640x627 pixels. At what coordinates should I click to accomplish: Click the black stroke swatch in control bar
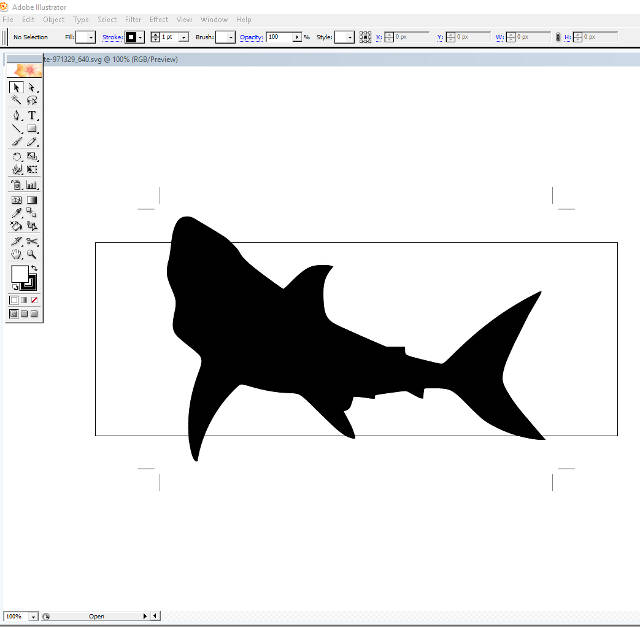point(131,37)
